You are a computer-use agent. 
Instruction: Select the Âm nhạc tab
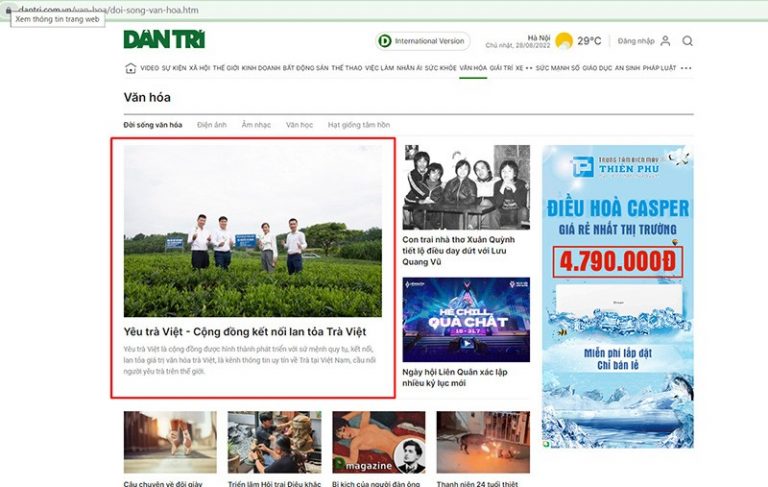click(x=256, y=125)
